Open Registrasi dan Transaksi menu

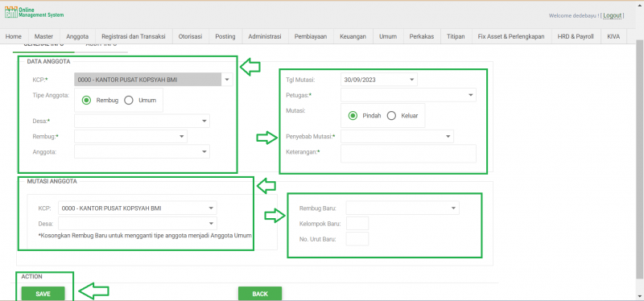pos(134,36)
